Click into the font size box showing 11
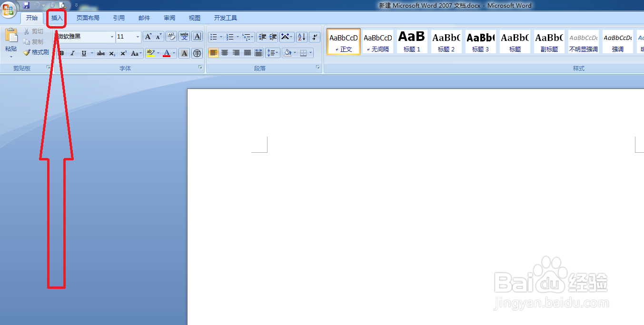 point(125,37)
